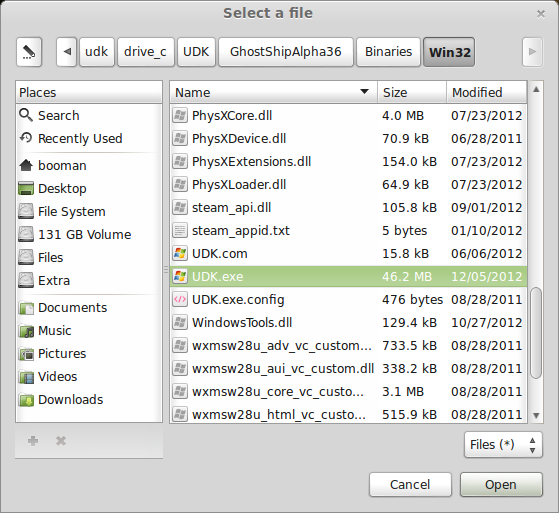Click the 131 GB Volume label
Screen dimensions: 559x513
point(84,235)
